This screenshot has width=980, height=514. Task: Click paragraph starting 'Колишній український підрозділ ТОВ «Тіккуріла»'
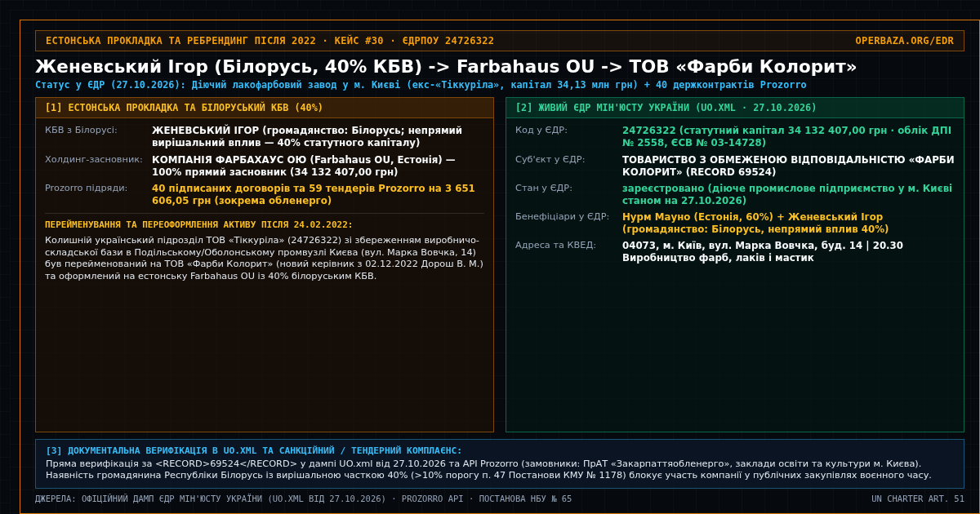tap(265, 258)
